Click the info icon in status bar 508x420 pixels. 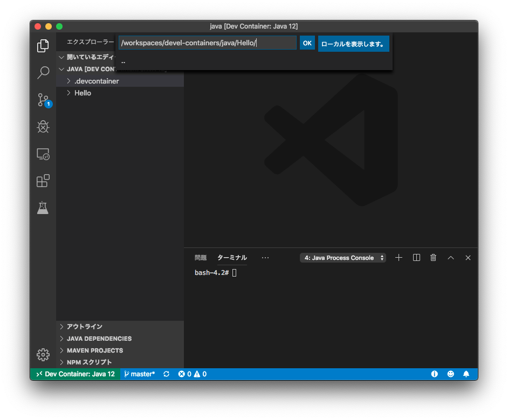coord(435,374)
